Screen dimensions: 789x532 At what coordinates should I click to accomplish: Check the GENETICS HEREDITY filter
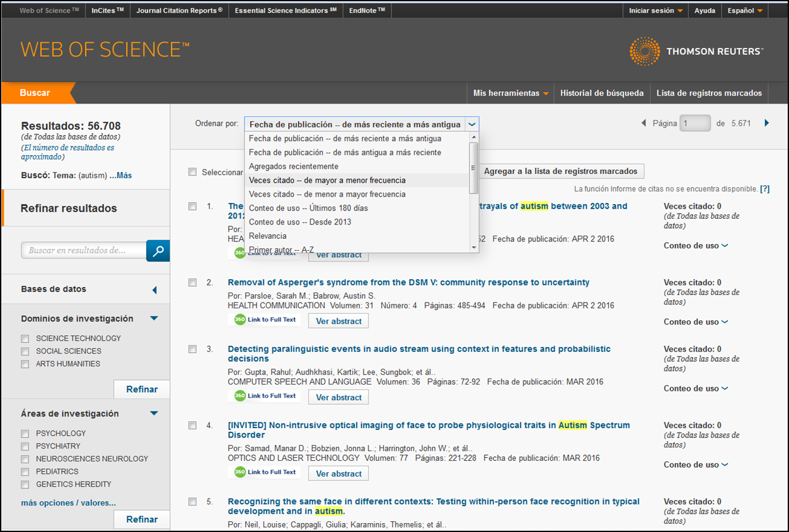(25, 485)
